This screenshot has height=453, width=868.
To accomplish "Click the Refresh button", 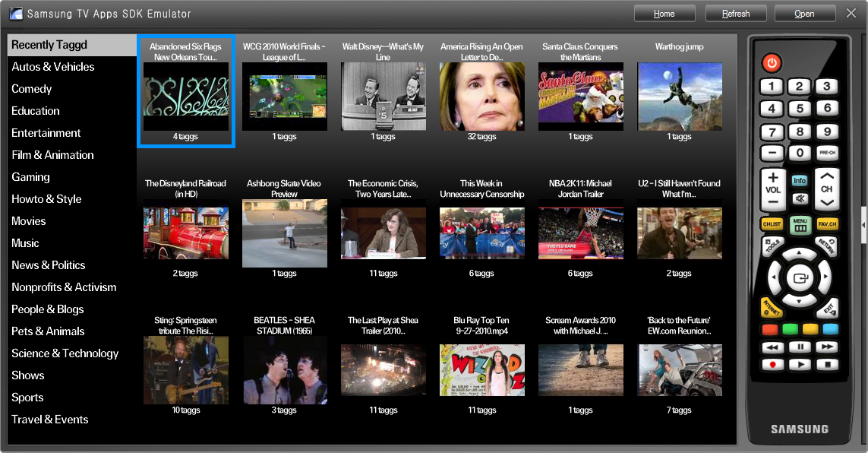I will tap(736, 14).
